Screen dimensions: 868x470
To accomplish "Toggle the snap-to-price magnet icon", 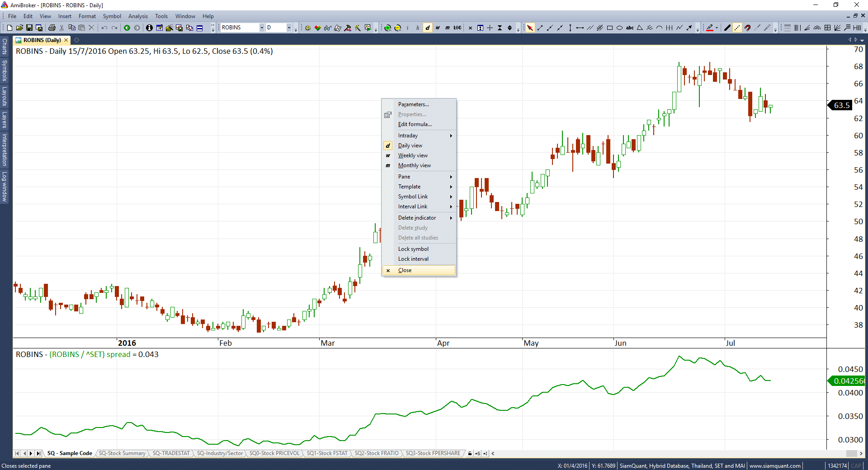I will (747, 28).
